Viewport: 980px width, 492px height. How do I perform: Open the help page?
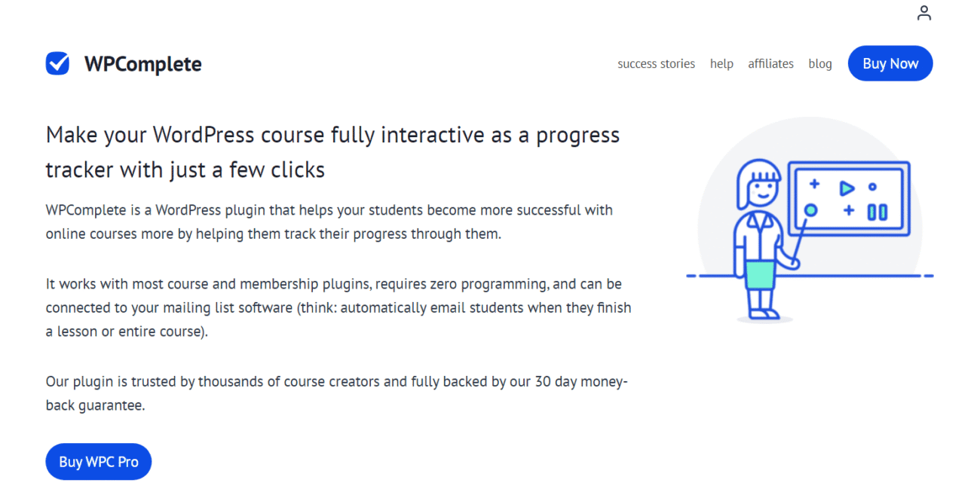pyautogui.click(x=721, y=63)
